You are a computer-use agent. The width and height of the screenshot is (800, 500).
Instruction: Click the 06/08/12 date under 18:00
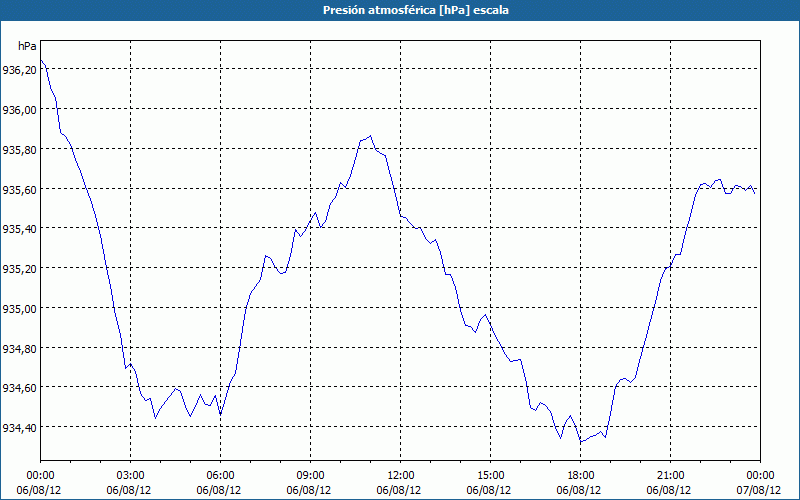tap(579, 490)
